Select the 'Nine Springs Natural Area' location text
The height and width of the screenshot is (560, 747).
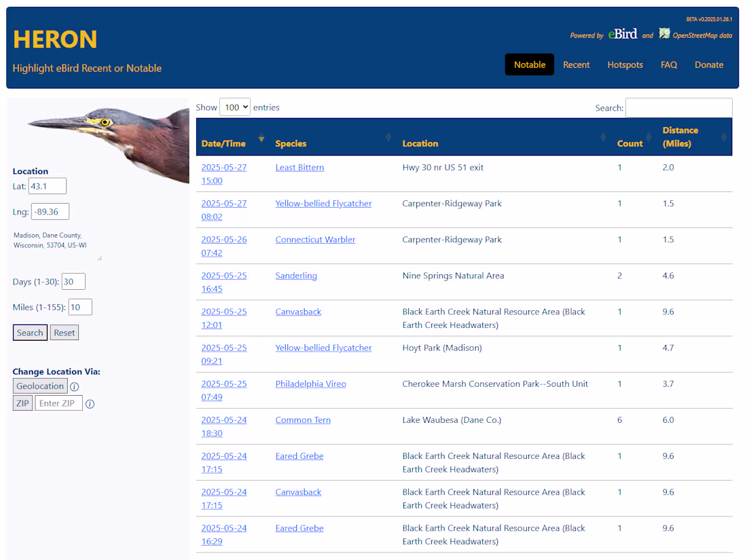453,276
